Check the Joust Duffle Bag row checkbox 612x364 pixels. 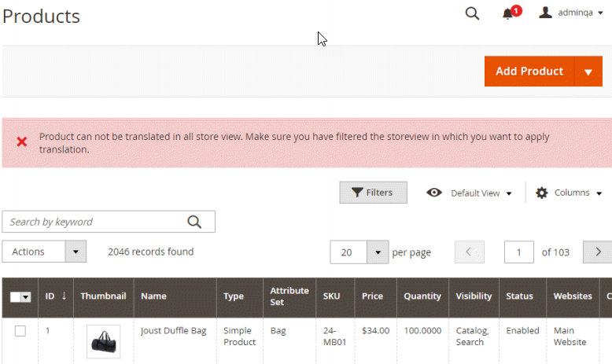[x=20, y=331]
